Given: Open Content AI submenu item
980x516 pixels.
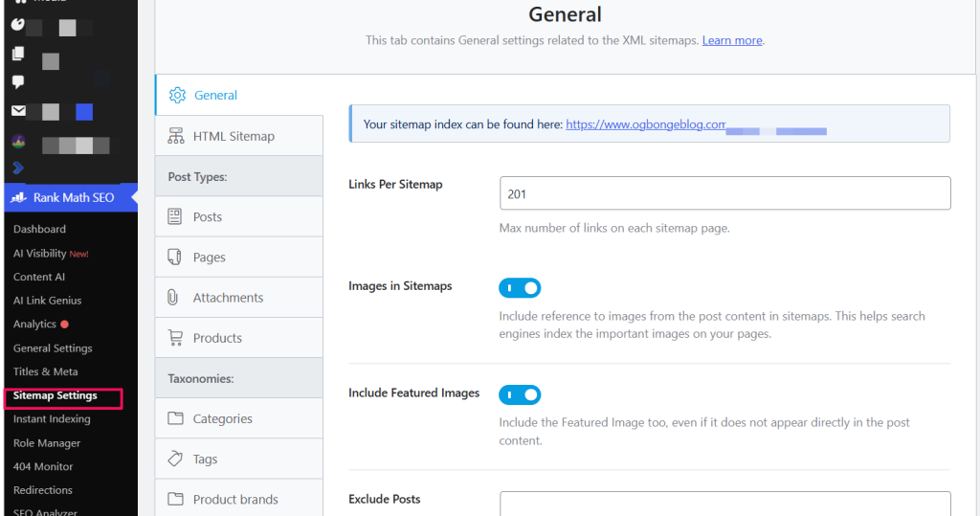Looking at the screenshot, I should click(x=38, y=277).
